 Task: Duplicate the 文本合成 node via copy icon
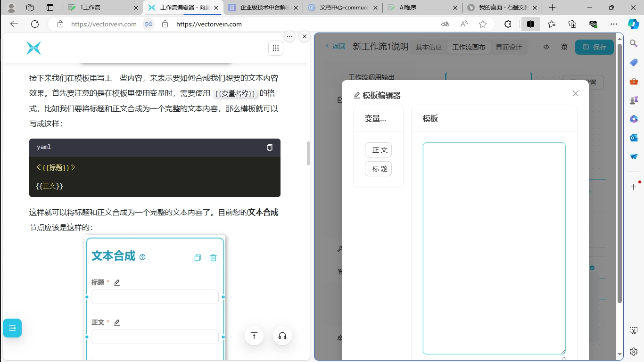[x=198, y=258]
